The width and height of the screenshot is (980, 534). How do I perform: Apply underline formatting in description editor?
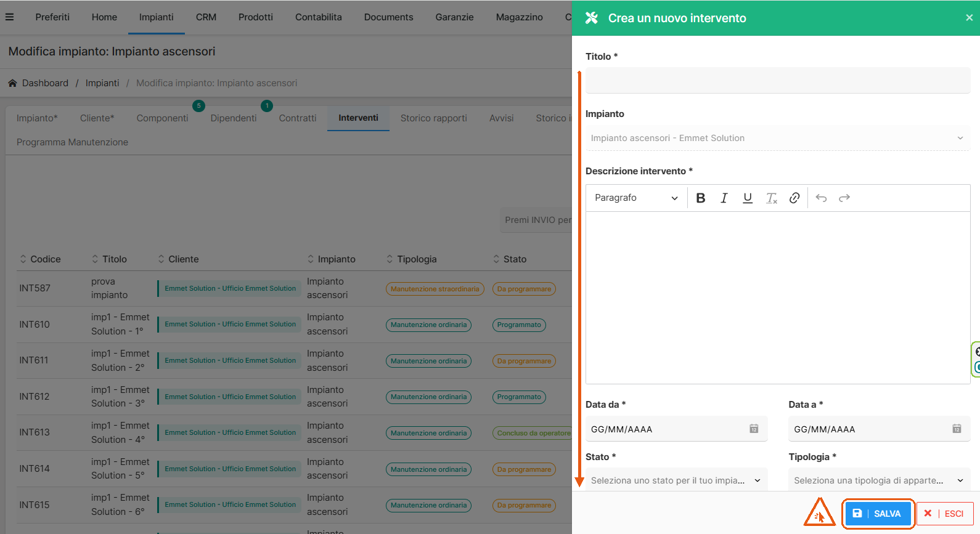(748, 198)
